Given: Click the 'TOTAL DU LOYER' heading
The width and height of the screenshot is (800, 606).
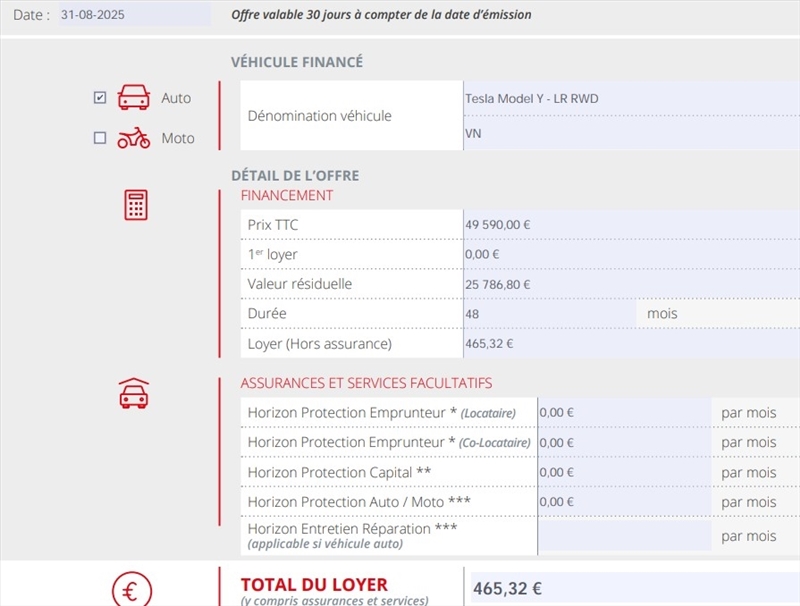Looking at the screenshot, I should 314,585.
